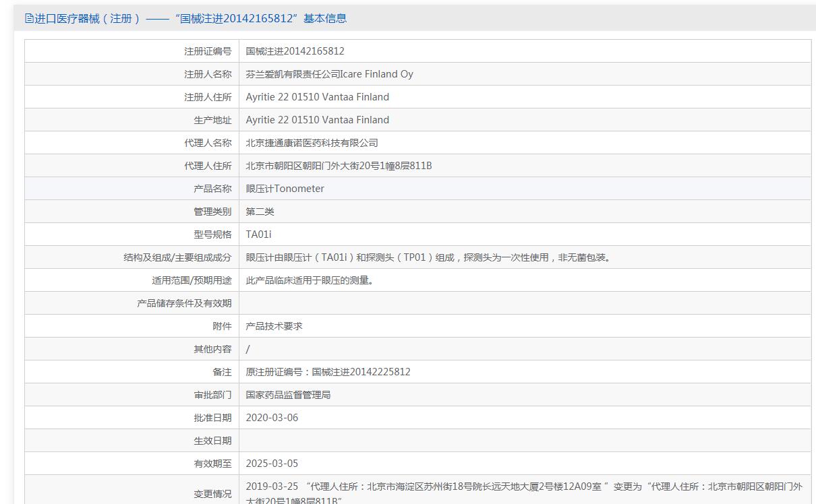Select 国家药品监督管理局 value
Image resolution: width=816 pixels, height=504 pixels.
click(x=288, y=395)
